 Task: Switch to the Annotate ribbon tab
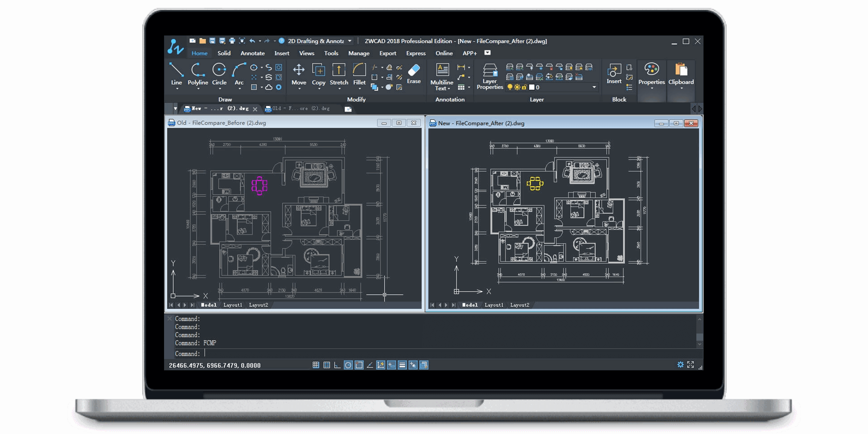[x=252, y=53]
